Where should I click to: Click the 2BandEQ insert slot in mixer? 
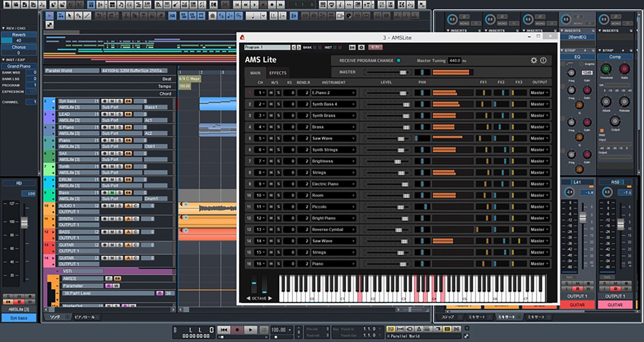576,38
